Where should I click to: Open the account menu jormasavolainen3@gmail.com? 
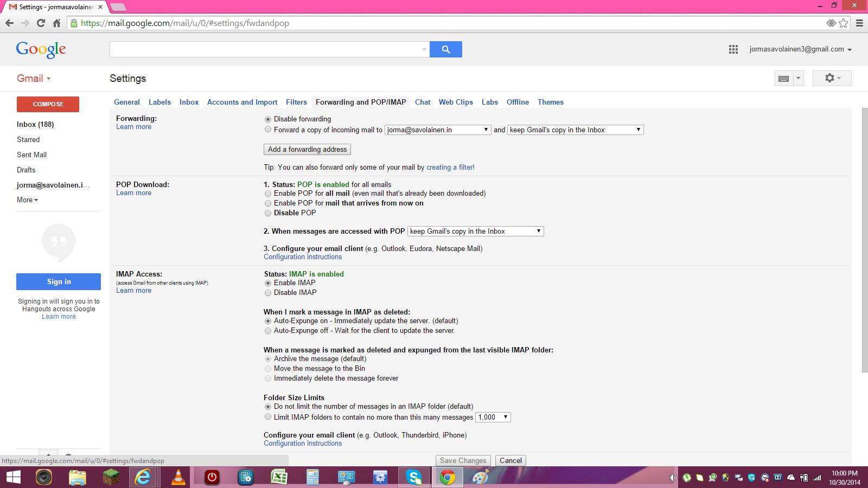(x=800, y=49)
